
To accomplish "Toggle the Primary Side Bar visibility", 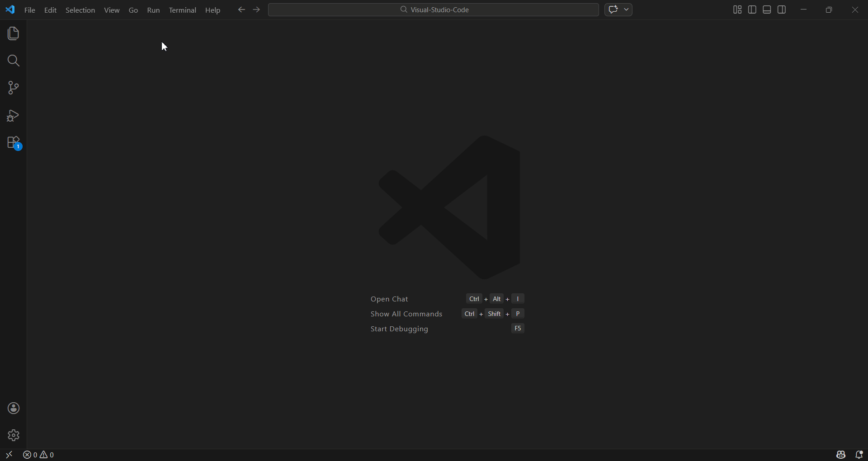I will pyautogui.click(x=752, y=9).
